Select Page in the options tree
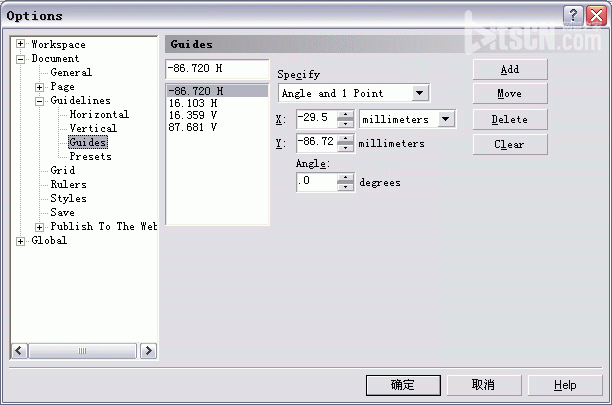Screen dimensions: 612x405 click(x=62, y=86)
